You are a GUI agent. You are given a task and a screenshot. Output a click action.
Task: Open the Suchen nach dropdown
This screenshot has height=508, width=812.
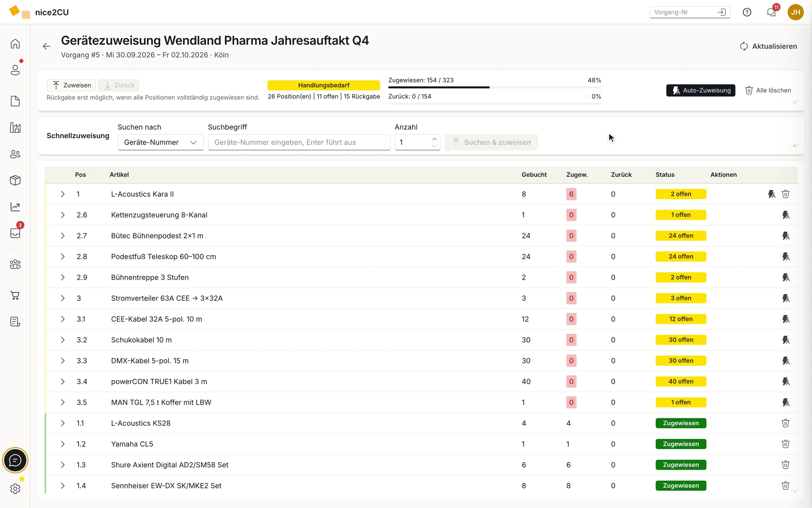pyautogui.click(x=161, y=142)
